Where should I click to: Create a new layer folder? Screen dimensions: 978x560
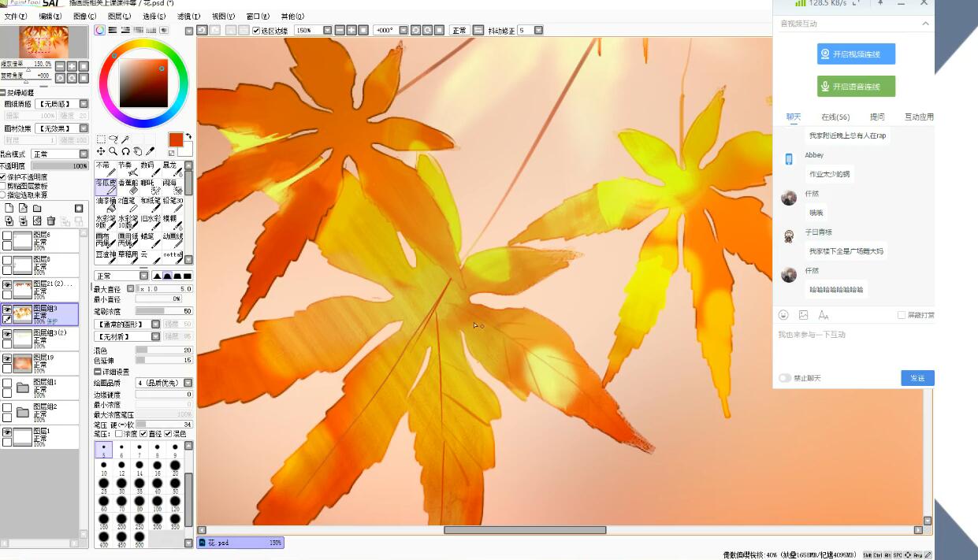pos(37,208)
